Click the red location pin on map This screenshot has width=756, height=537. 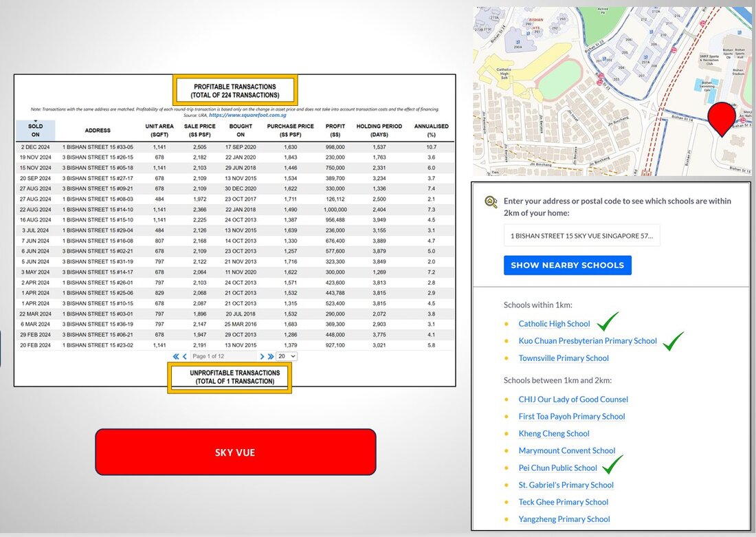(x=722, y=119)
